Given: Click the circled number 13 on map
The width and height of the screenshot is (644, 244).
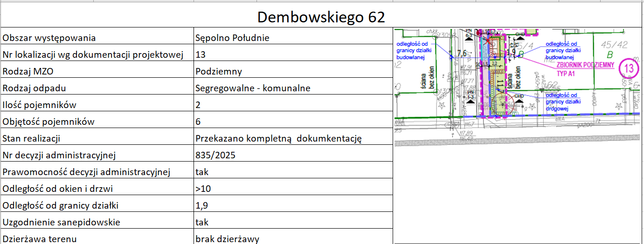Looking at the screenshot, I should click(x=629, y=68).
